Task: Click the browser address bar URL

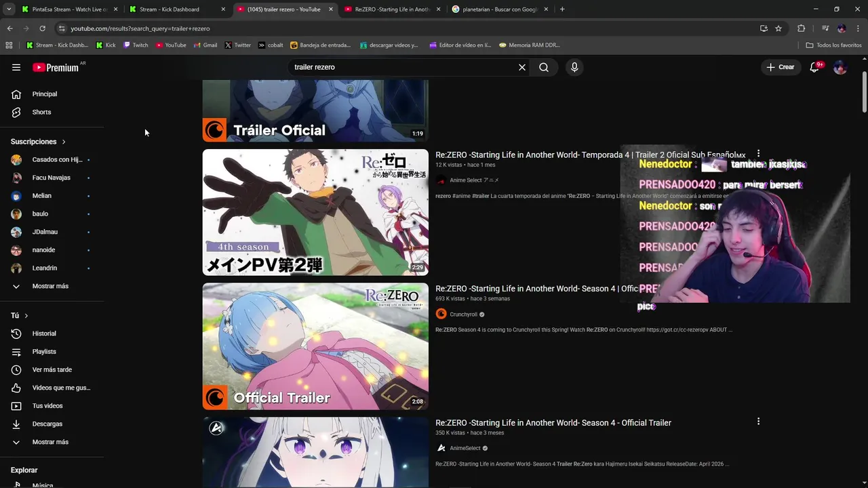Action: tap(140, 28)
